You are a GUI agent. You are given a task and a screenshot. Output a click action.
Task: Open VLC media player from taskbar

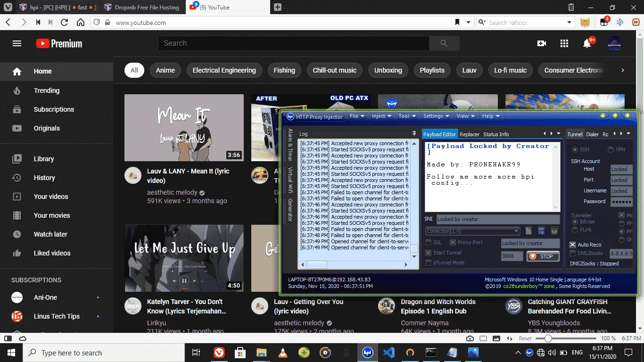(282, 353)
